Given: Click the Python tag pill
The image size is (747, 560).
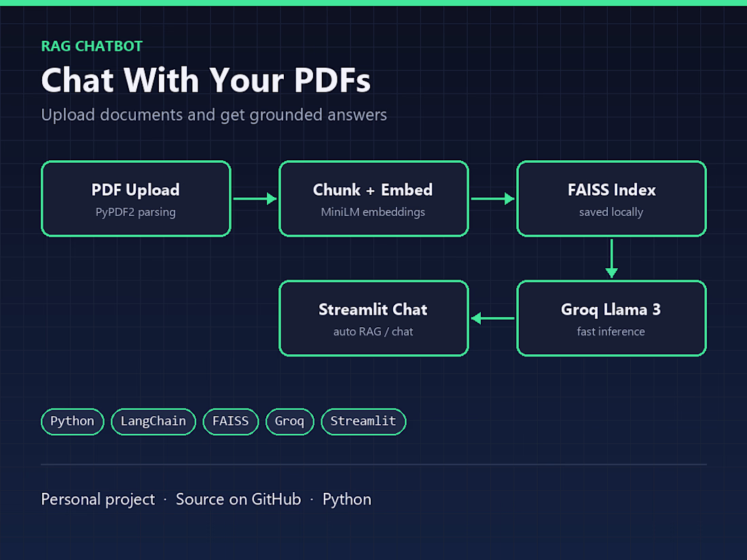Looking at the screenshot, I should pos(73,422).
